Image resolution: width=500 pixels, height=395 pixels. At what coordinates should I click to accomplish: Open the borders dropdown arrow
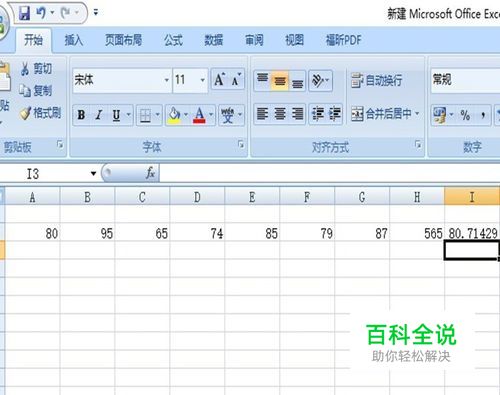[x=158, y=115]
